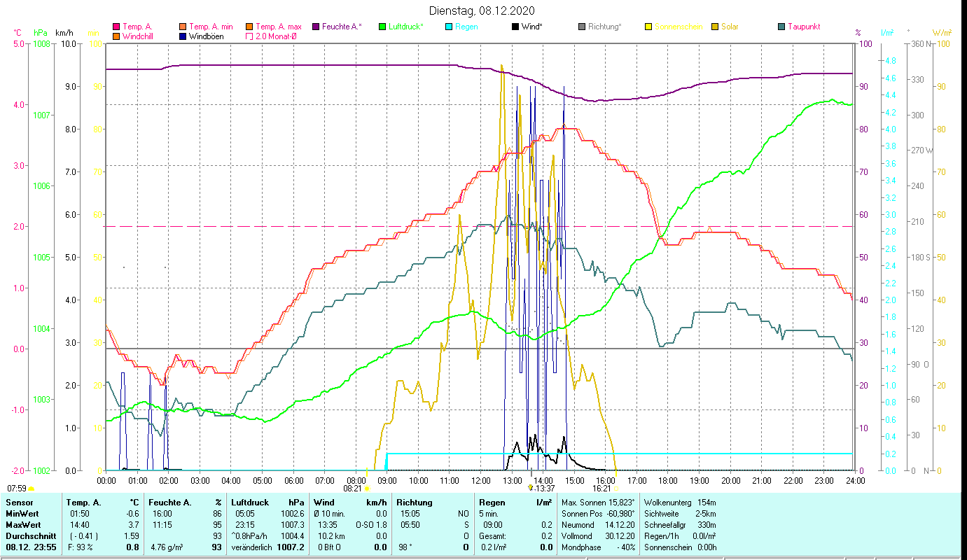Image resolution: width=967 pixels, height=560 pixels.
Task: Click the Temp. A. max legend swatch
Action: [x=249, y=27]
